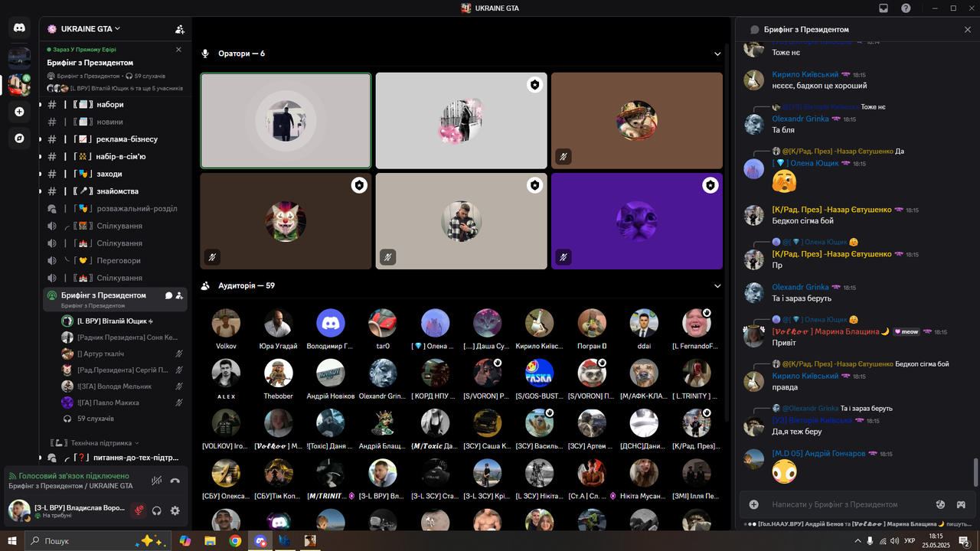Open Thebober audience member avatar
Image resolution: width=980 pixels, height=551 pixels.
click(x=278, y=373)
